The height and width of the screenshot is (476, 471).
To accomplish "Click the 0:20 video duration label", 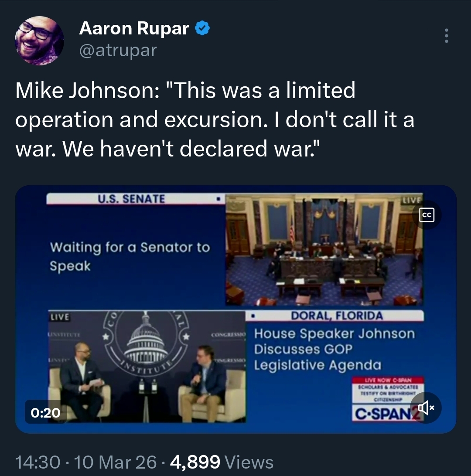I will pos(45,412).
